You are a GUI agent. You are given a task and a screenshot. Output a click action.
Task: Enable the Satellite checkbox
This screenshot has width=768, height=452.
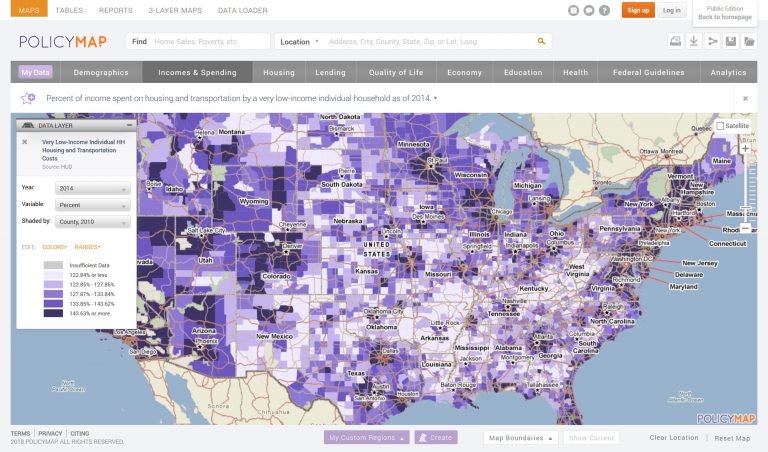pos(721,126)
